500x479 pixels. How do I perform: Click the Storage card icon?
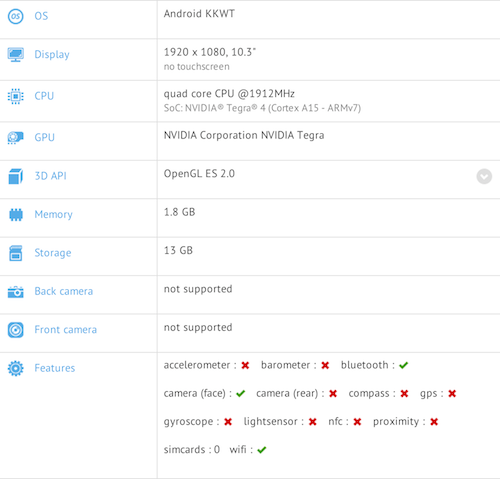click(16, 253)
